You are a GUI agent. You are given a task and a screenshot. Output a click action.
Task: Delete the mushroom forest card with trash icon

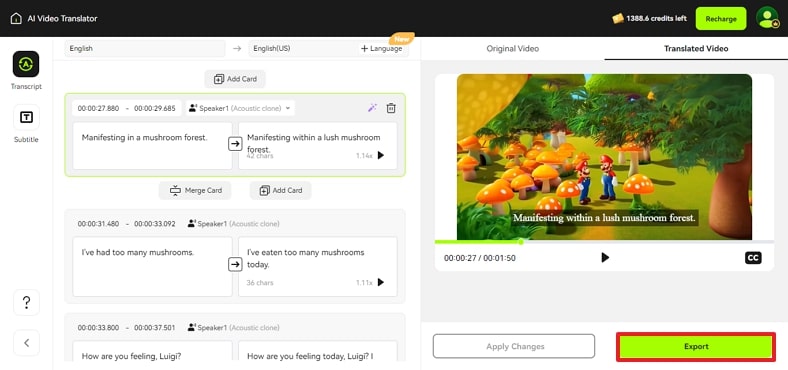coord(391,108)
